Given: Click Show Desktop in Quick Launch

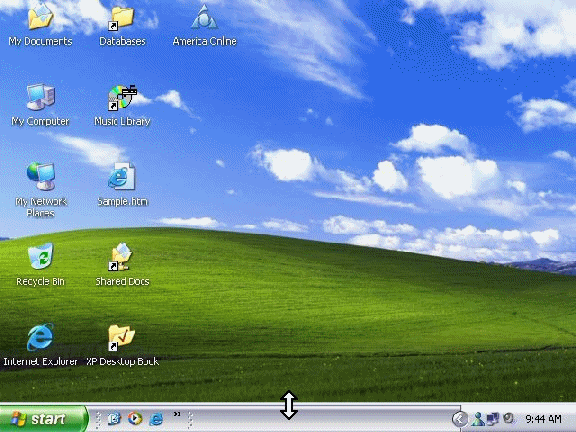Looking at the screenshot, I should [114, 419].
